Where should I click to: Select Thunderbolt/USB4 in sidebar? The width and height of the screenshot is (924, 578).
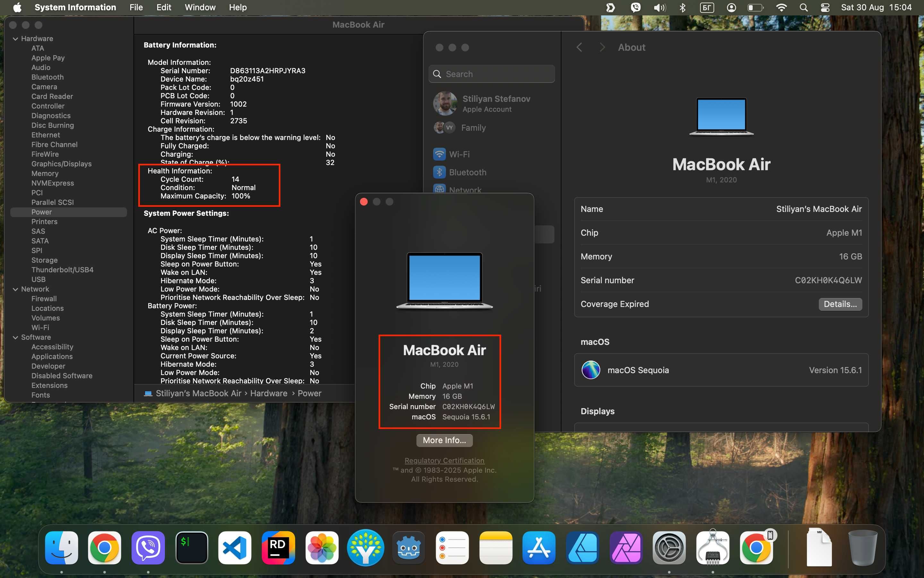point(62,269)
